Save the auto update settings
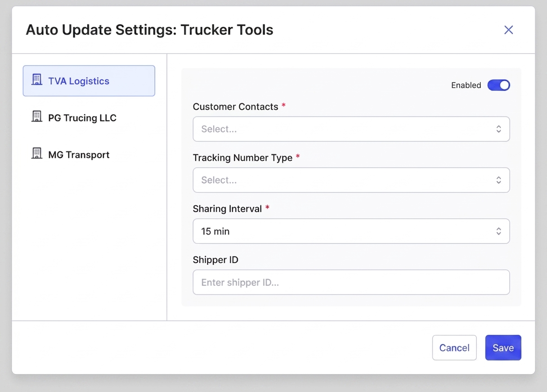 503,347
